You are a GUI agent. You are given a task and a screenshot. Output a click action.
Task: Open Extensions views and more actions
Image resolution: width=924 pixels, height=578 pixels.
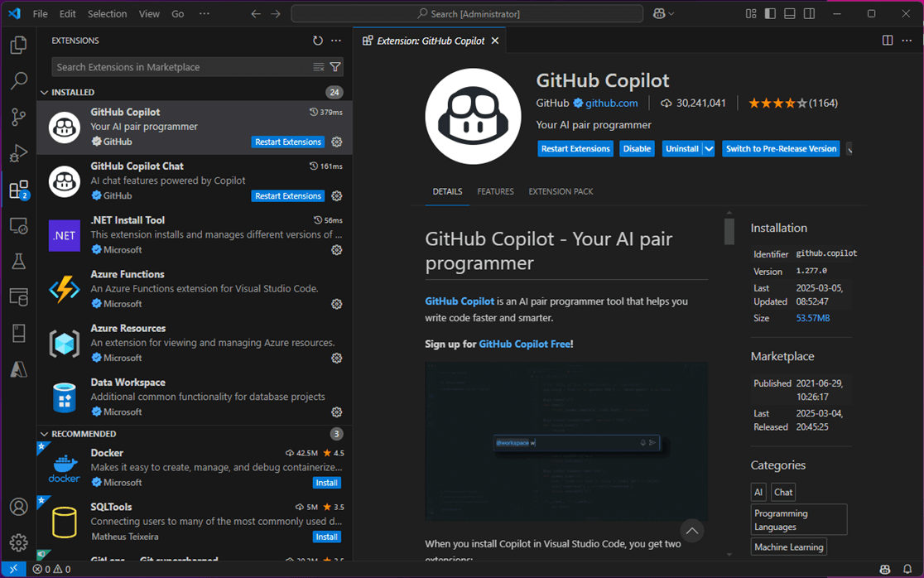[x=336, y=41]
